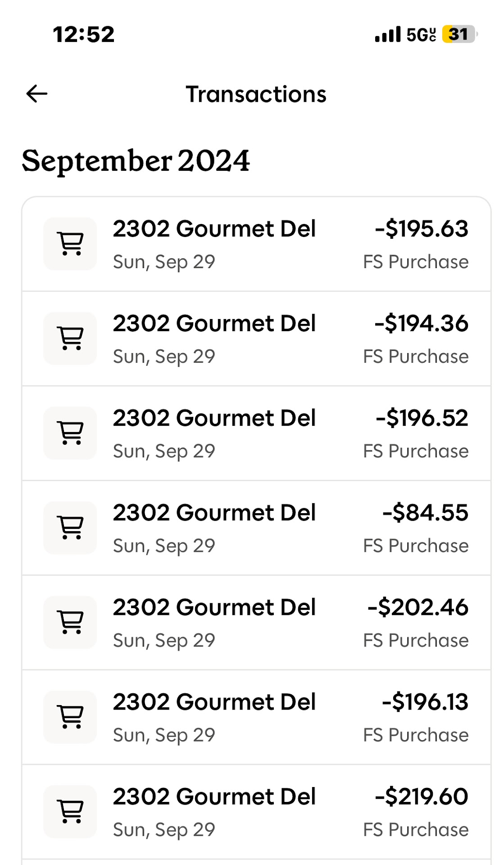
Task: Tap cart icon for the -$196.13 purchase
Action: point(70,717)
